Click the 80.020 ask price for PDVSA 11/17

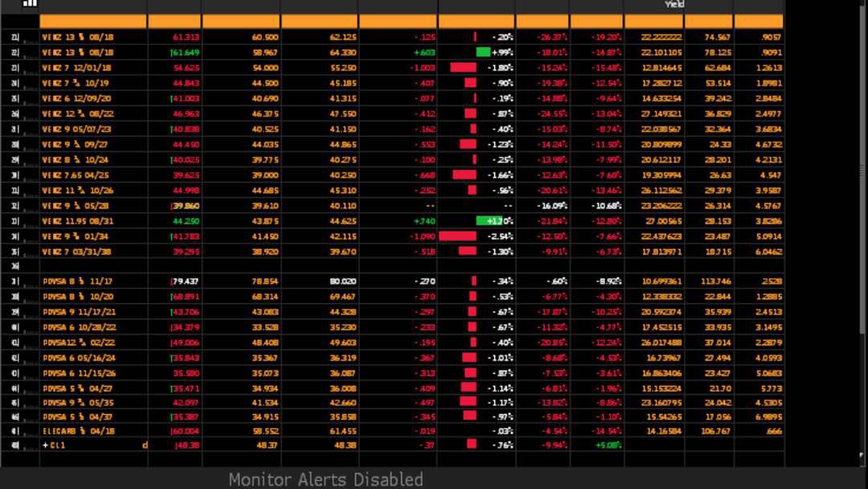tap(342, 281)
